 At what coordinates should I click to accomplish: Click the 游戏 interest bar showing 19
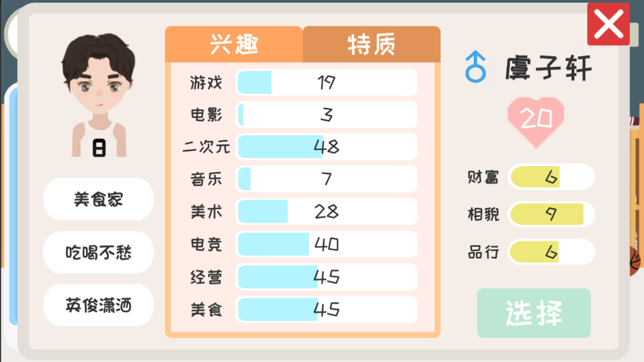click(326, 82)
